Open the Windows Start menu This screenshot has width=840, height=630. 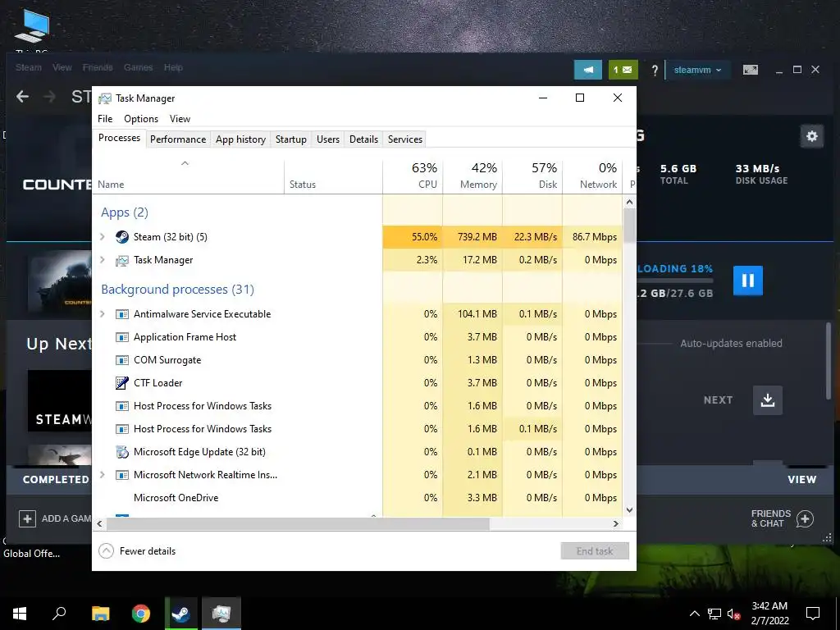click(x=20, y=614)
